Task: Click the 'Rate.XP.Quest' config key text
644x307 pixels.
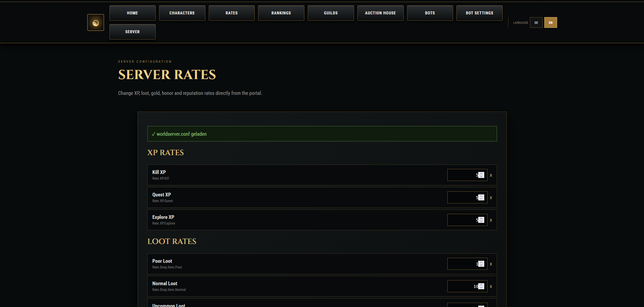Action: click(x=162, y=201)
